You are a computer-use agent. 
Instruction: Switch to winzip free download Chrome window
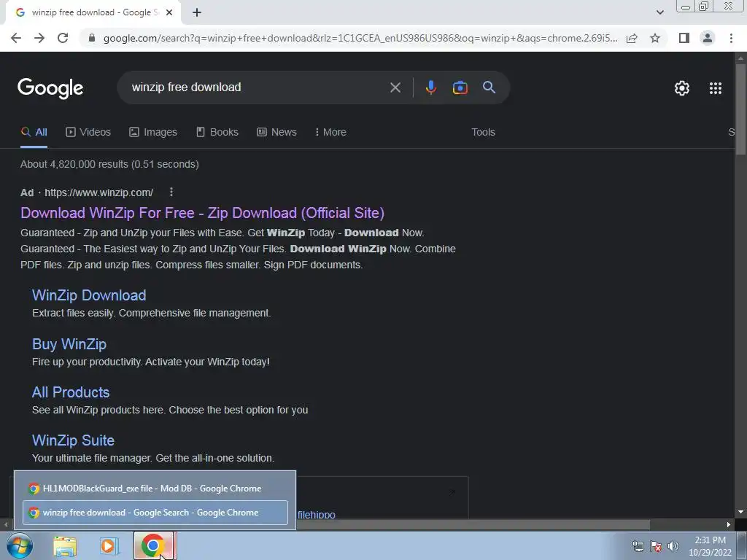tap(155, 513)
